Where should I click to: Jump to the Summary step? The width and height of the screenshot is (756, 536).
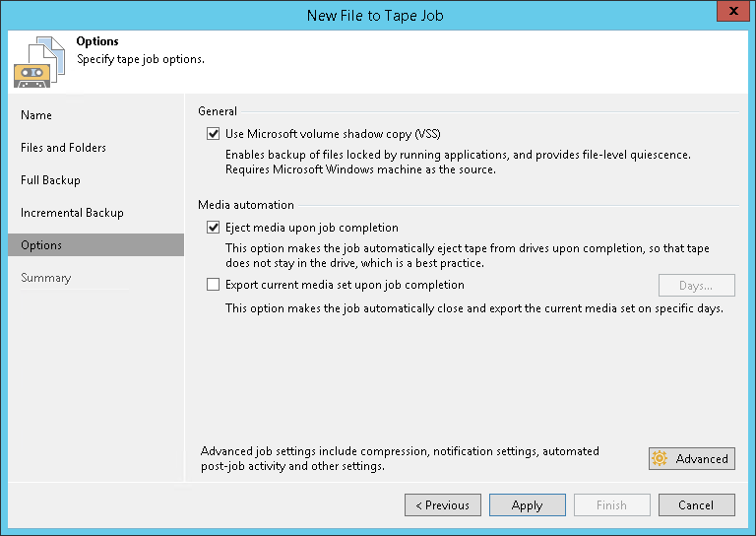[45, 278]
